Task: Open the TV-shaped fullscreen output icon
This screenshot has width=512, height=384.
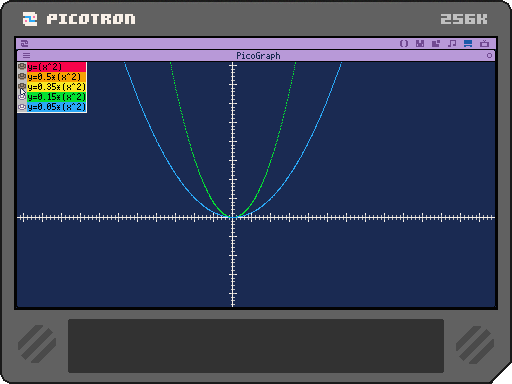Action: click(x=484, y=44)
